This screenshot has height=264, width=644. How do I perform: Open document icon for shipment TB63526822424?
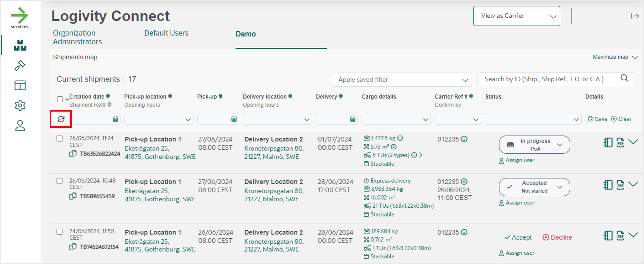click(x=608, y=143)
